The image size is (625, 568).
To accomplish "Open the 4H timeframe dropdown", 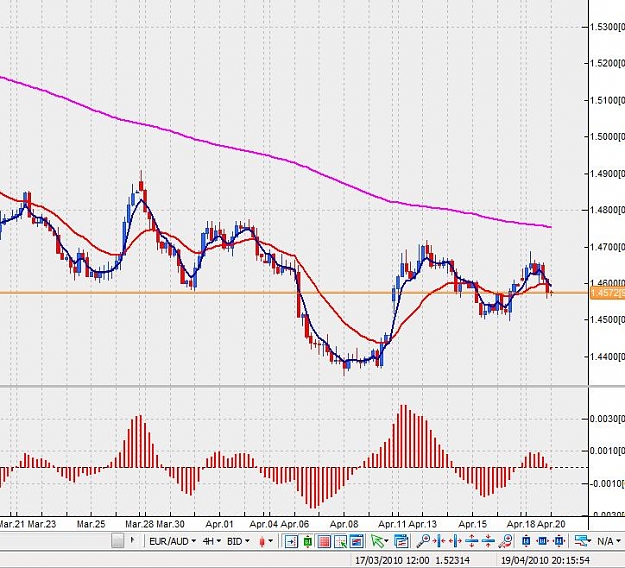I will point(212,541).
